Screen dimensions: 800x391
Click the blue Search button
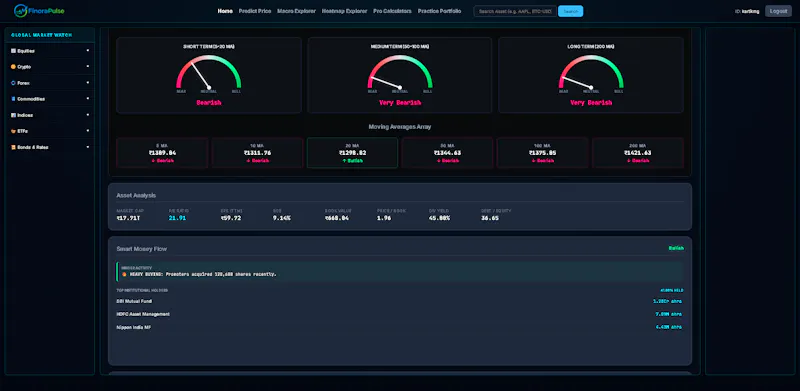point(570,11)
